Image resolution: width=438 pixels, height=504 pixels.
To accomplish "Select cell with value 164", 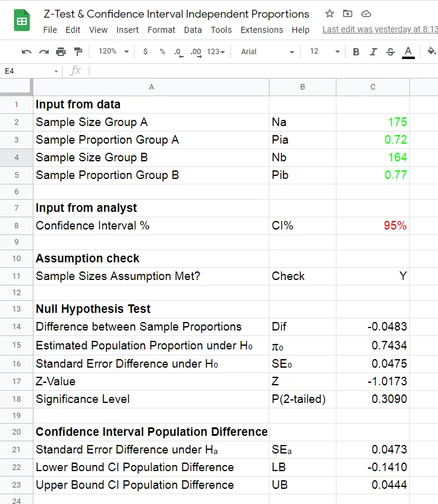I will [373, 158].
